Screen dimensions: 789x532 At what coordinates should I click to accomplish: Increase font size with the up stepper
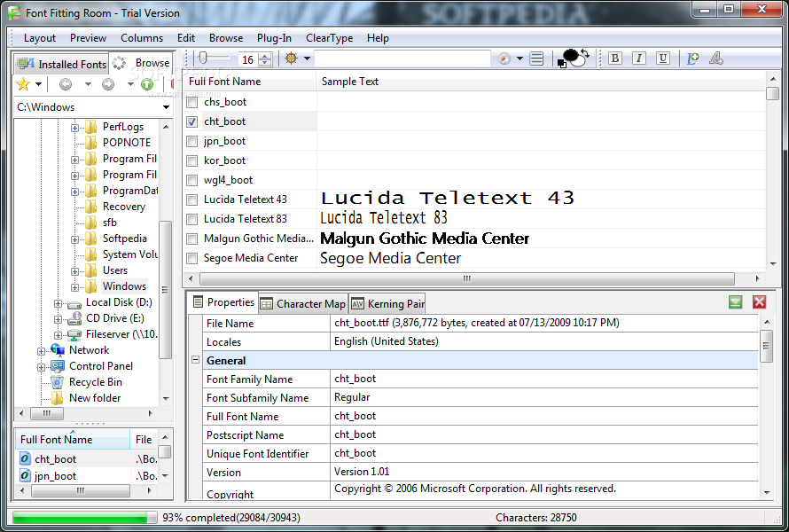pyautogui.click(x=266, y=55)
